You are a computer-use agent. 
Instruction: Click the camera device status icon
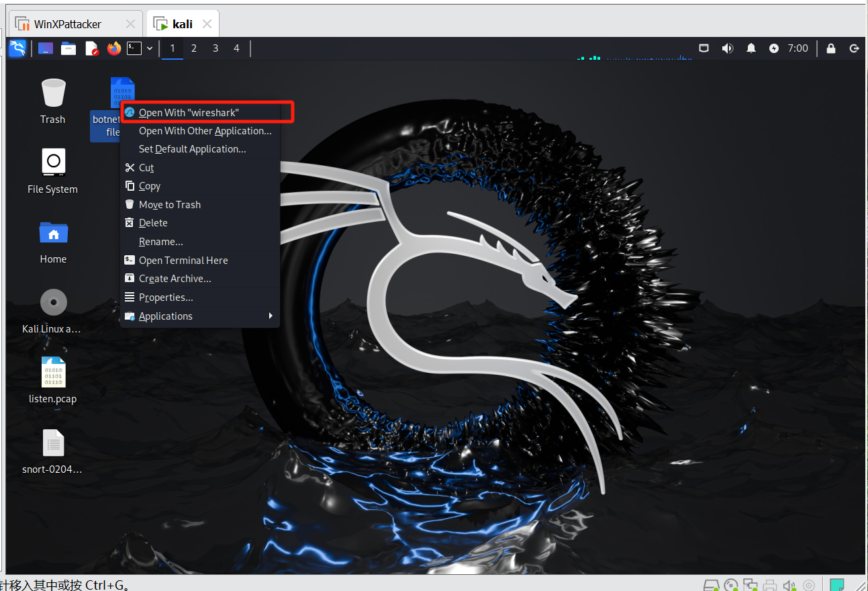pos(809,585)
